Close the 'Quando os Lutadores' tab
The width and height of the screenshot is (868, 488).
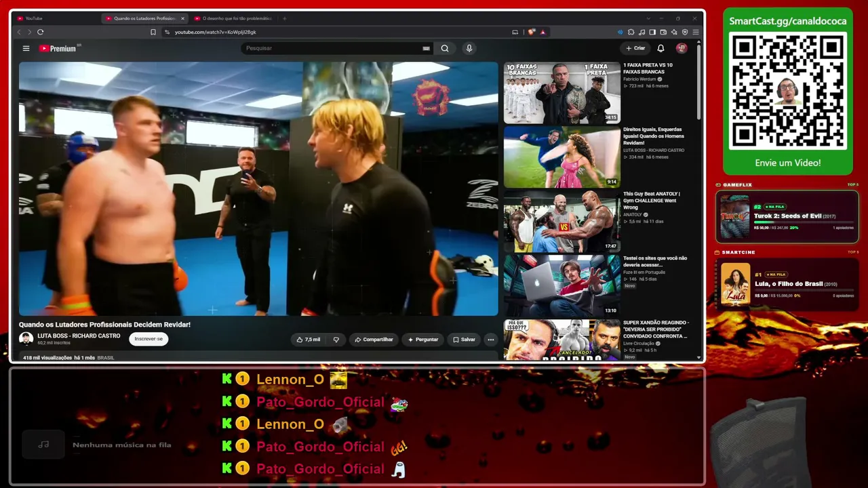(x=182, y=18)
